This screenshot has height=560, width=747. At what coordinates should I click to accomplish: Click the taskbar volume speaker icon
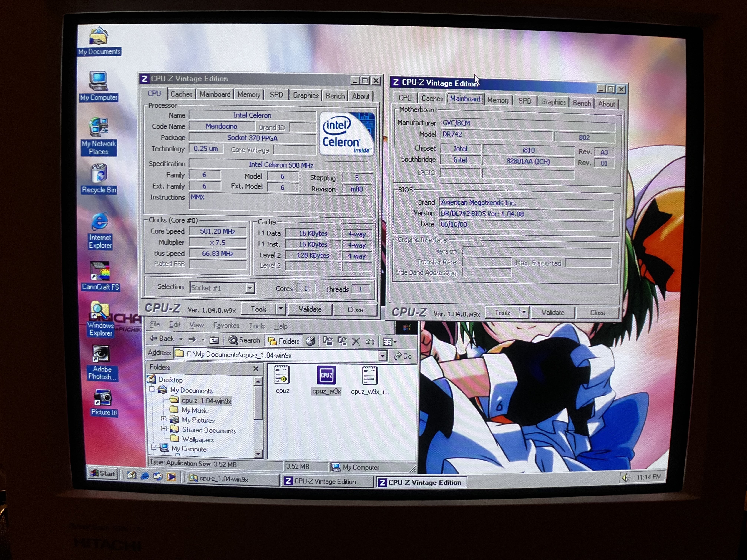tap(625, 477)
